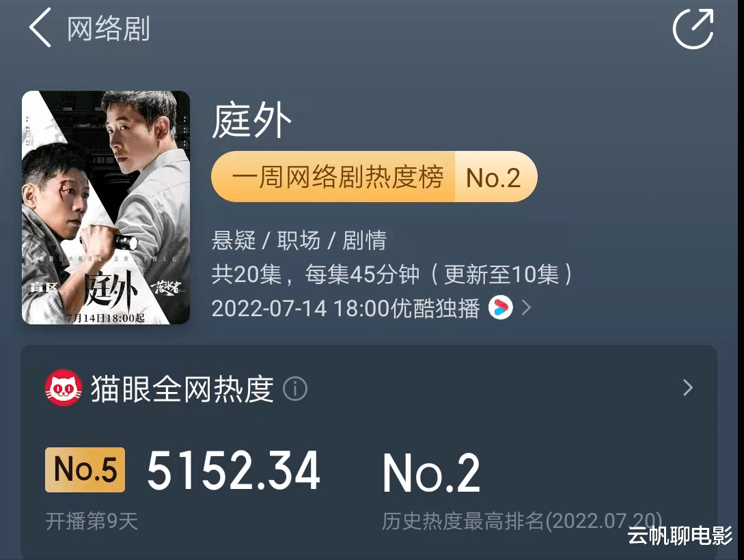Click the 共20集 episode info line
The width and height of the screenshot is (744, 560).
click(392, 274)
